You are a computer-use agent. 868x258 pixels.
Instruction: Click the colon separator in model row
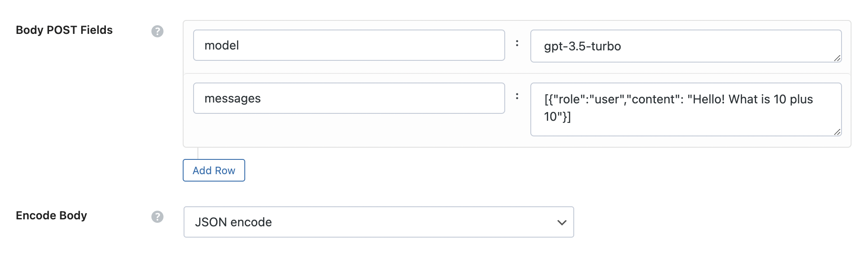point(517,43)
